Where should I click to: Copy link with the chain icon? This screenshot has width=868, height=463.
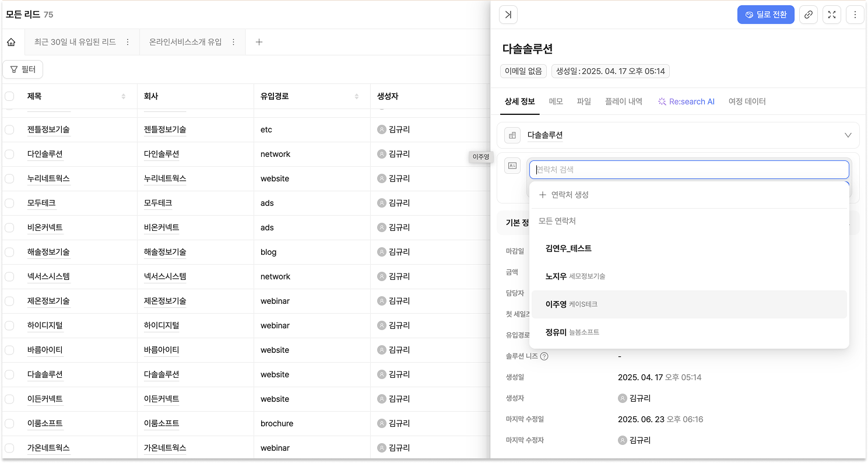pyautogui.click(x=808, y=15)
